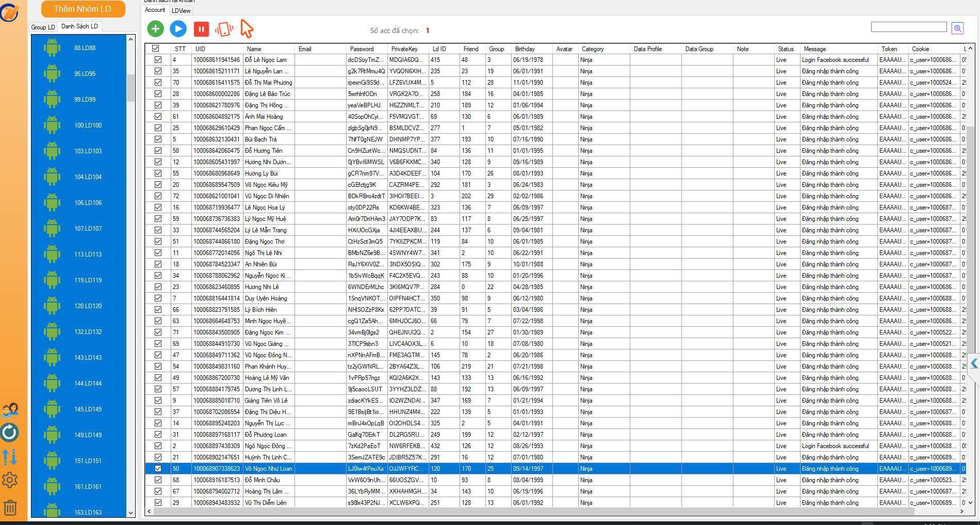980x525 pixels.
Task: Toggle the select-all checkbox in table header
Action: pos(155,49)
